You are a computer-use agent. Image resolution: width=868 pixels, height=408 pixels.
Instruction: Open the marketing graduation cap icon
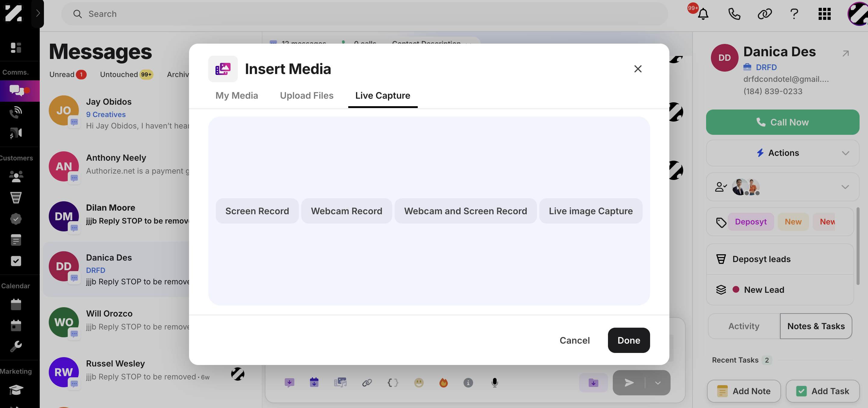pyautogui.click(x=16, y=390)
